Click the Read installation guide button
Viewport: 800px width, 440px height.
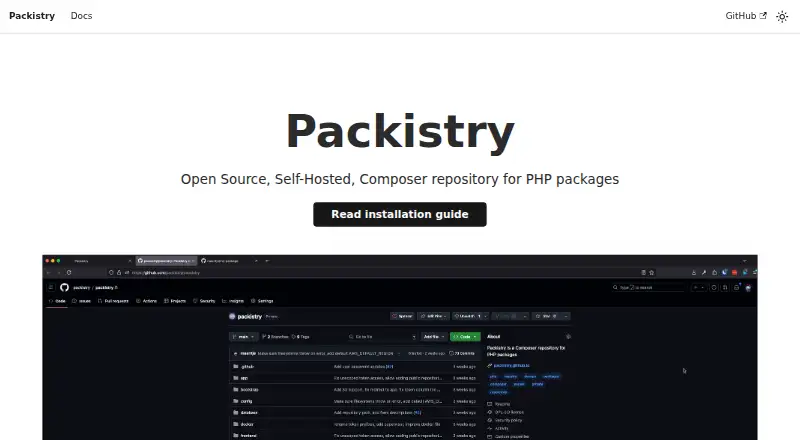400,214
